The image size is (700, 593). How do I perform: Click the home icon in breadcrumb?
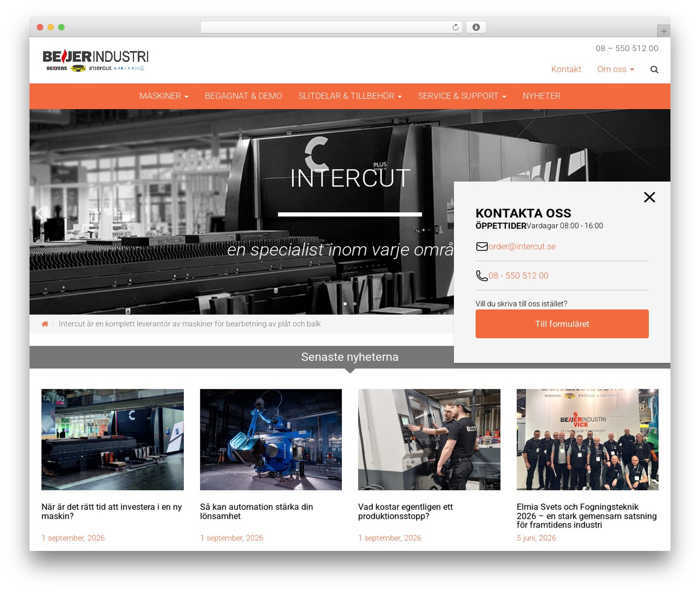45,324
